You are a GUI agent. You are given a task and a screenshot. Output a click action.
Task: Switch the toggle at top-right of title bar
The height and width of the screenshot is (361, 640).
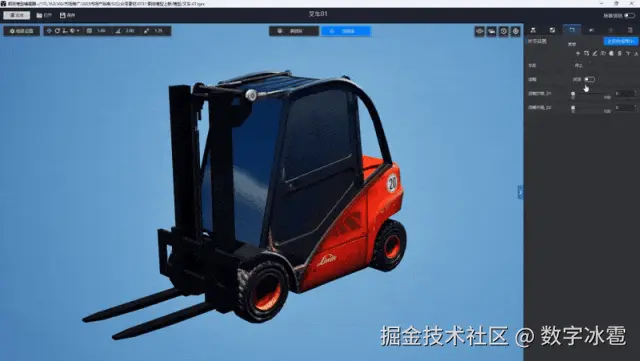[630, 16]
